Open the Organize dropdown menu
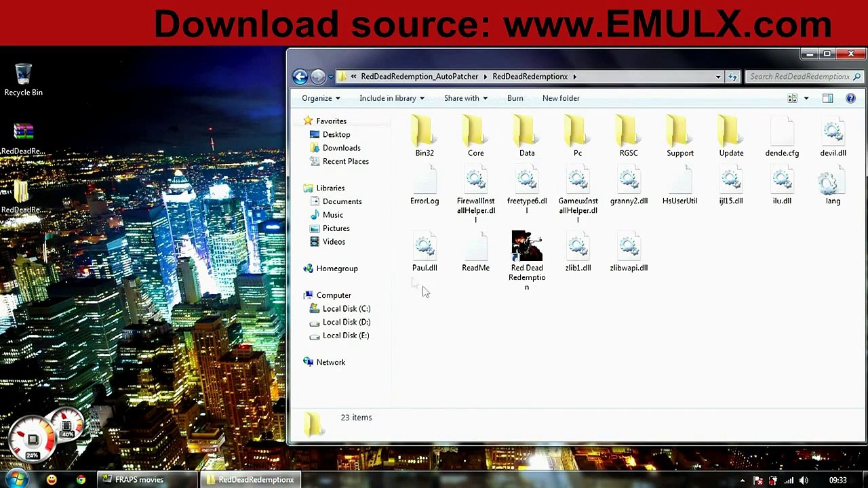 (321, 98)
